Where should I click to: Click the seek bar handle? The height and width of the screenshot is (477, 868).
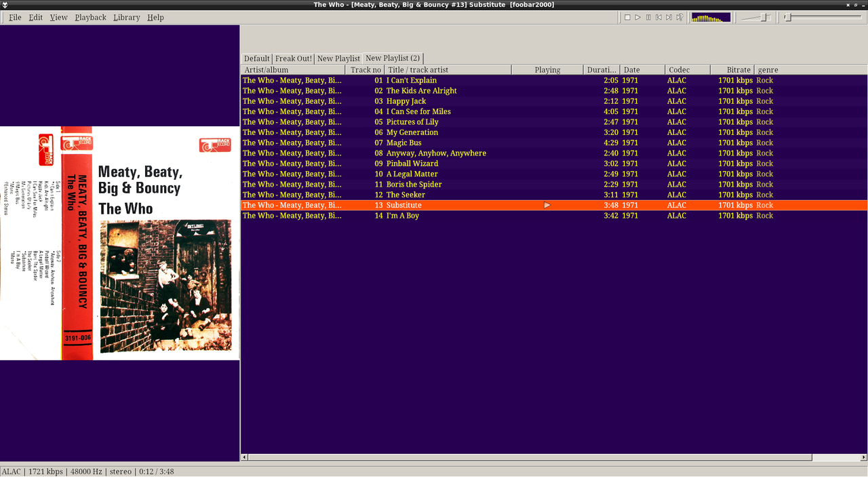[x=788, y=17]
